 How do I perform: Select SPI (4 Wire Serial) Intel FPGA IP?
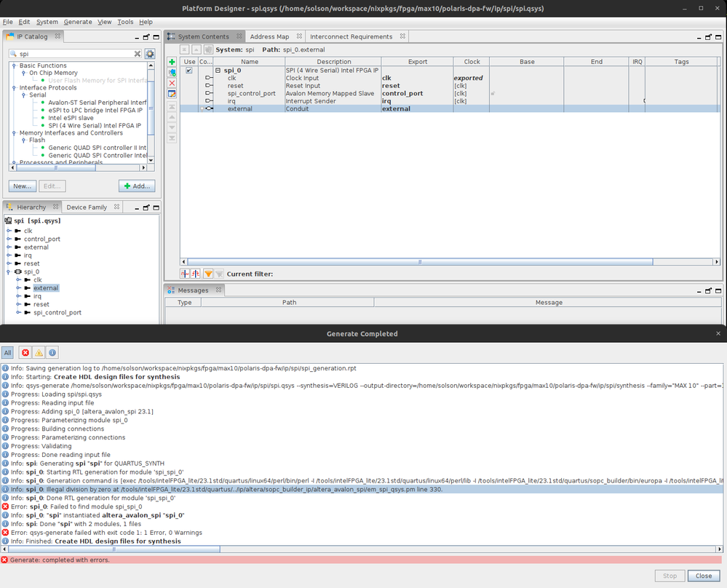(x=95, y=126)
